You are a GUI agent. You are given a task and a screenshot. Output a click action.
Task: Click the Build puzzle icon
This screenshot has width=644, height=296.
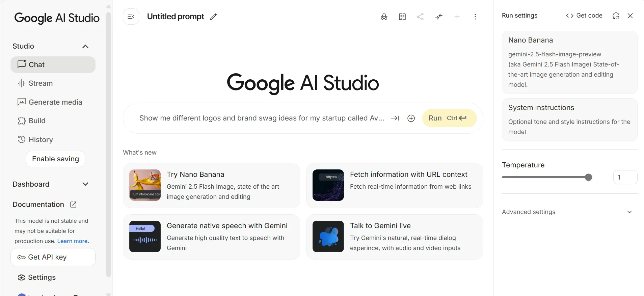(x=22, y=121)
